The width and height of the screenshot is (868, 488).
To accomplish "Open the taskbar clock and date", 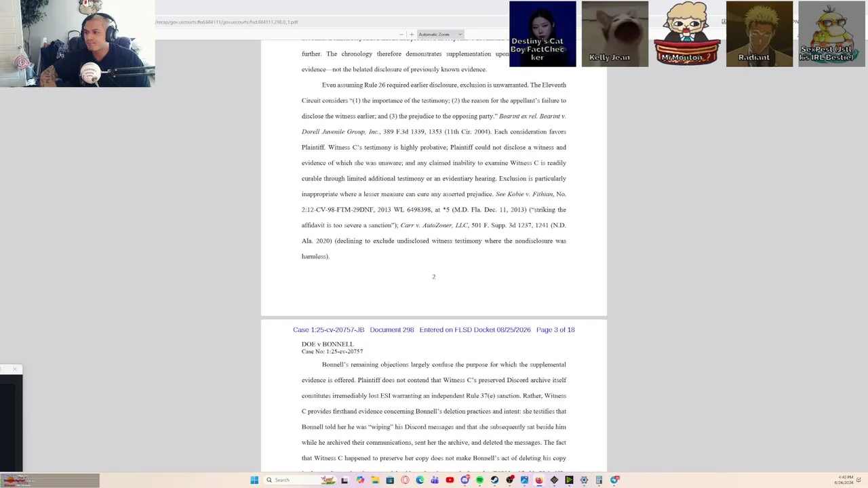I will pos(846,480).
